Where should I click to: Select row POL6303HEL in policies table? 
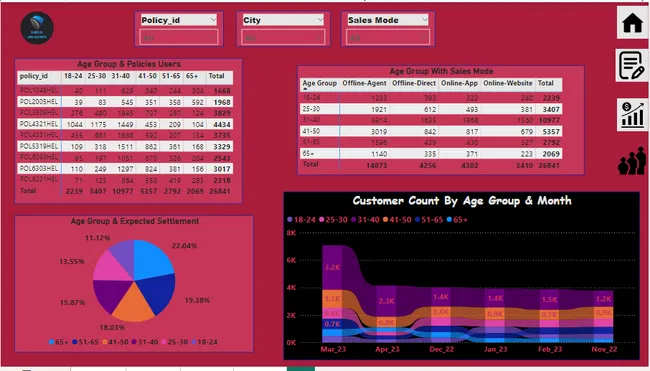click(125, 169)
